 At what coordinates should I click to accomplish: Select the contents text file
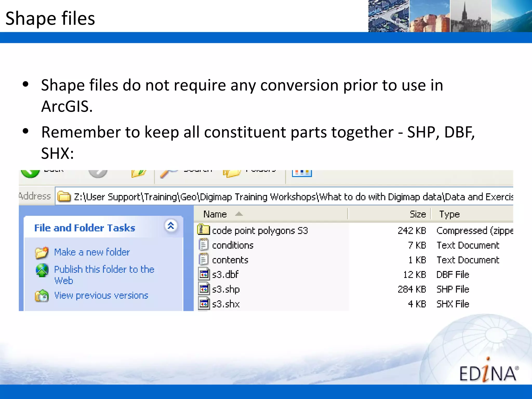pyautogui.click(x=230, y=260)
